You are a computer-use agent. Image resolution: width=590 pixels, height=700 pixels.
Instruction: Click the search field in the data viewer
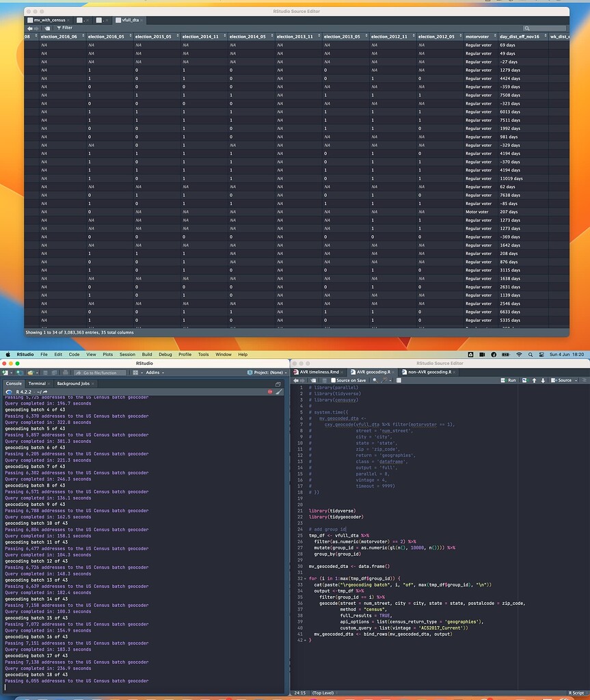(x=544, y=27)
